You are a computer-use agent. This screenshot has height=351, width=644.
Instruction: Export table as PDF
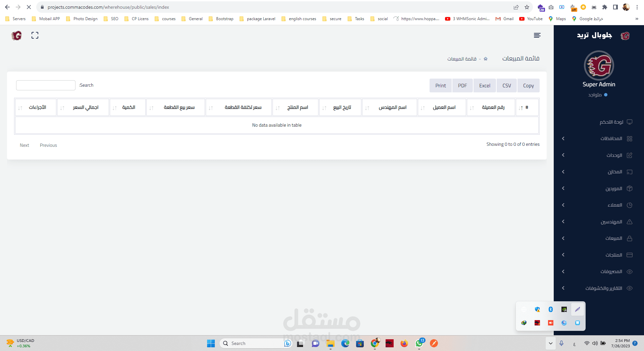pyautogui.click(x=462, y=86)
